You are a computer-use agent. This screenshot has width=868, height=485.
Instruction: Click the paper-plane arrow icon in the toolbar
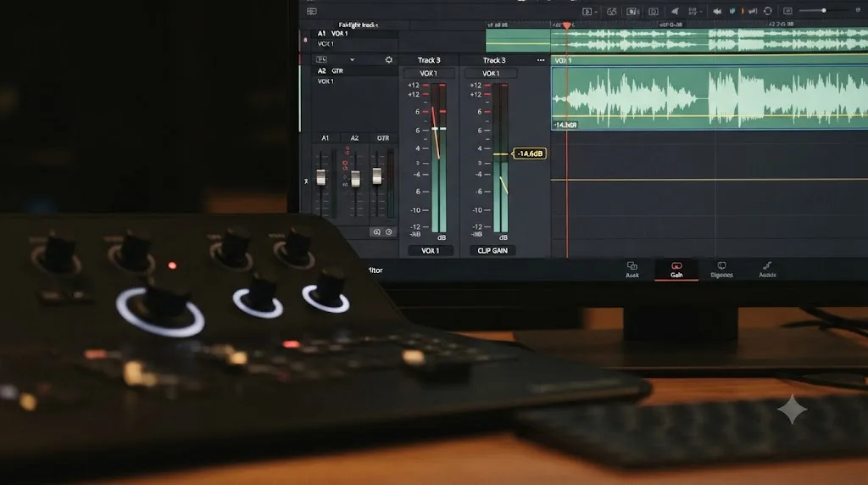click(675, 11)
